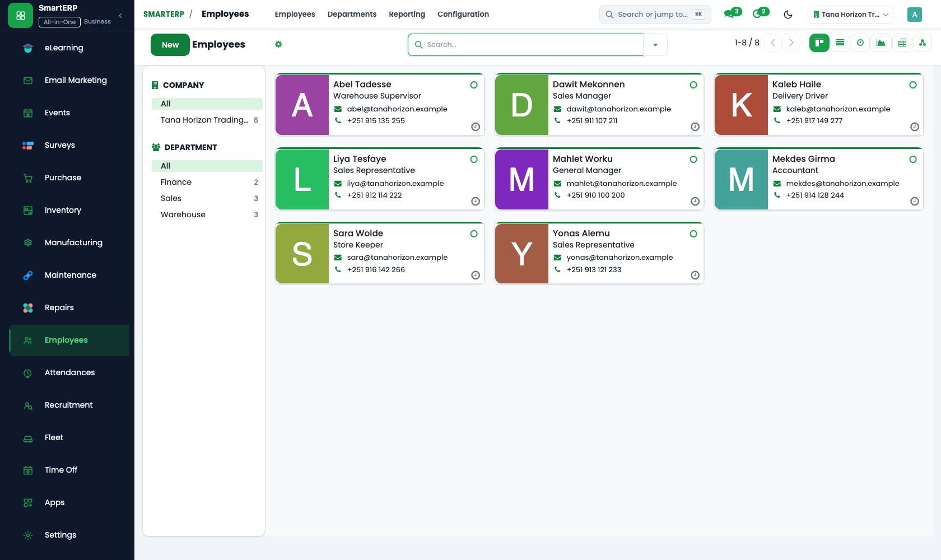Open Maintenance module

(69, 275)
